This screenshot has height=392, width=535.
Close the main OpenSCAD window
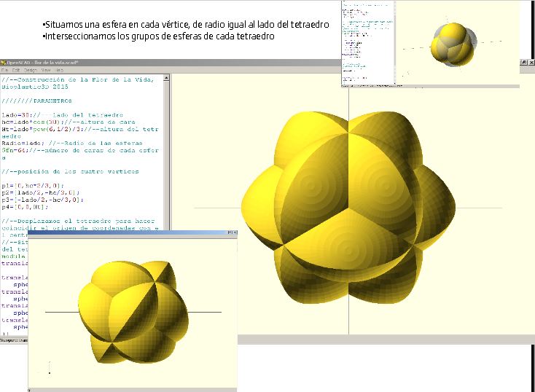click(531, 63)
